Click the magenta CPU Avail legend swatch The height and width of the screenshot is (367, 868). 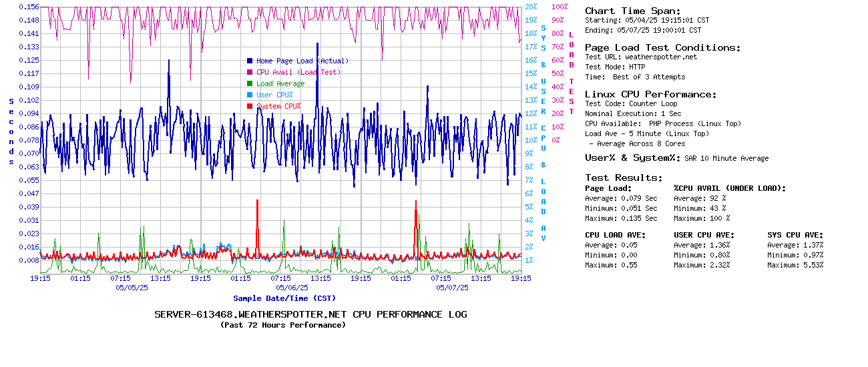point(250,72)
